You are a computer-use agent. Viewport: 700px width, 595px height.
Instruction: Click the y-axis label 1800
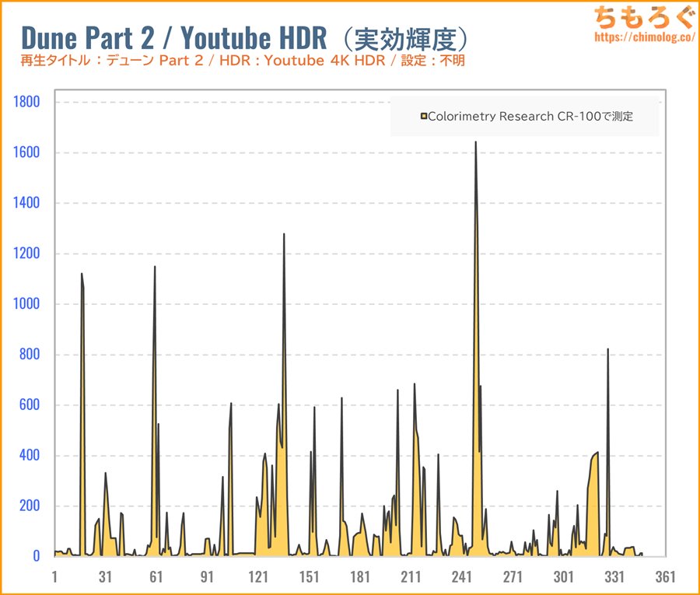26,102
